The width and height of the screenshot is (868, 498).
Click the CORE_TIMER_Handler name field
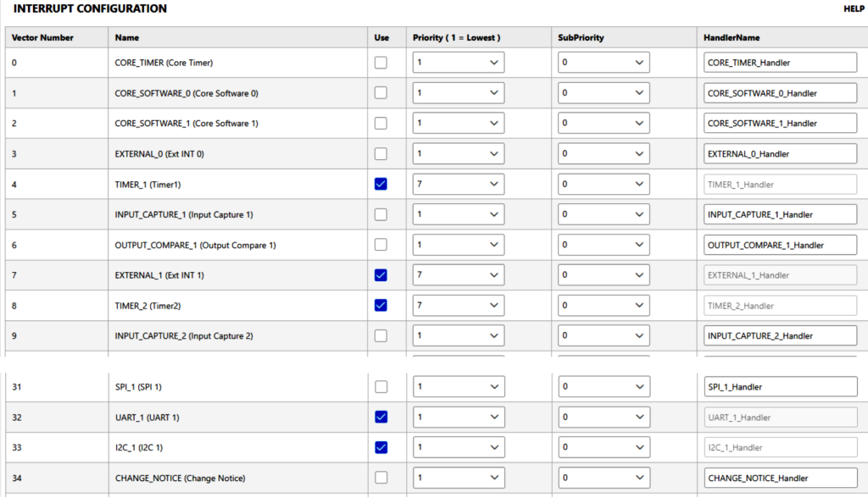coord(780,63)
